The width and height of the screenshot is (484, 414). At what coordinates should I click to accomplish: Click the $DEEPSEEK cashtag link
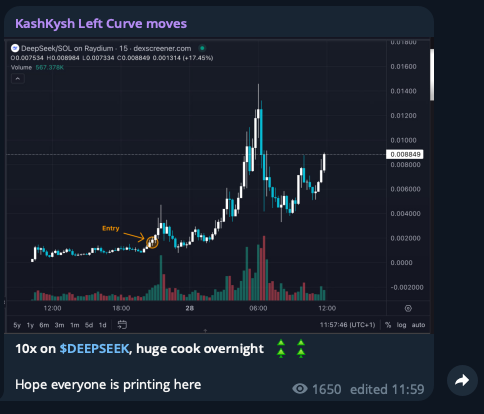pyautogui.click(x=94, y=349)
